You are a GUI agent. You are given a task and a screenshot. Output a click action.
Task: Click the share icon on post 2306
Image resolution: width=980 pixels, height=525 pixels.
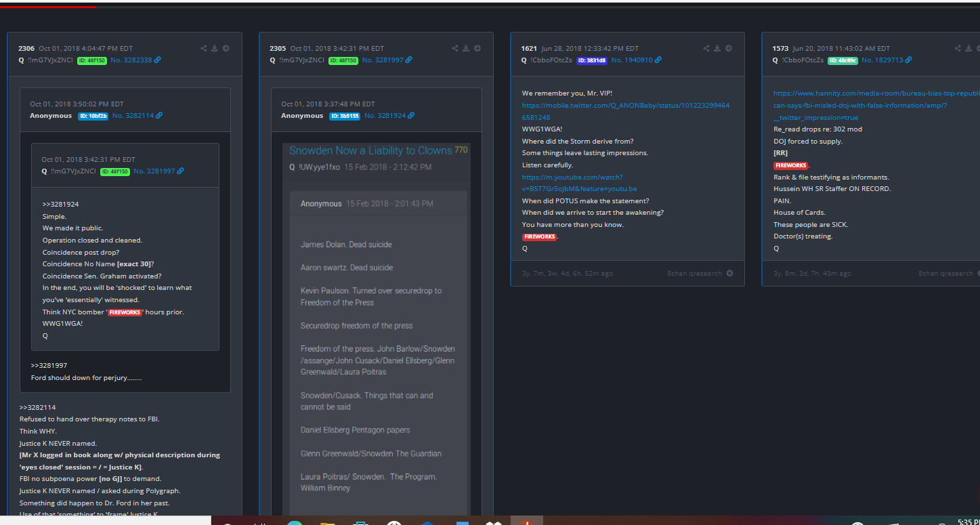click(204, 48)
